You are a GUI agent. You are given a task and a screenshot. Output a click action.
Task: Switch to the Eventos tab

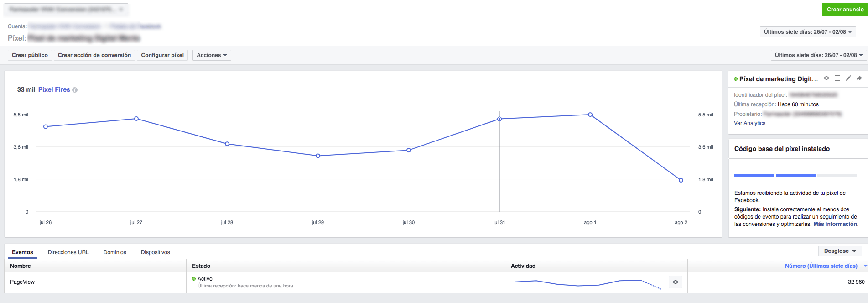pyautogui.click(x=22, y=252)
